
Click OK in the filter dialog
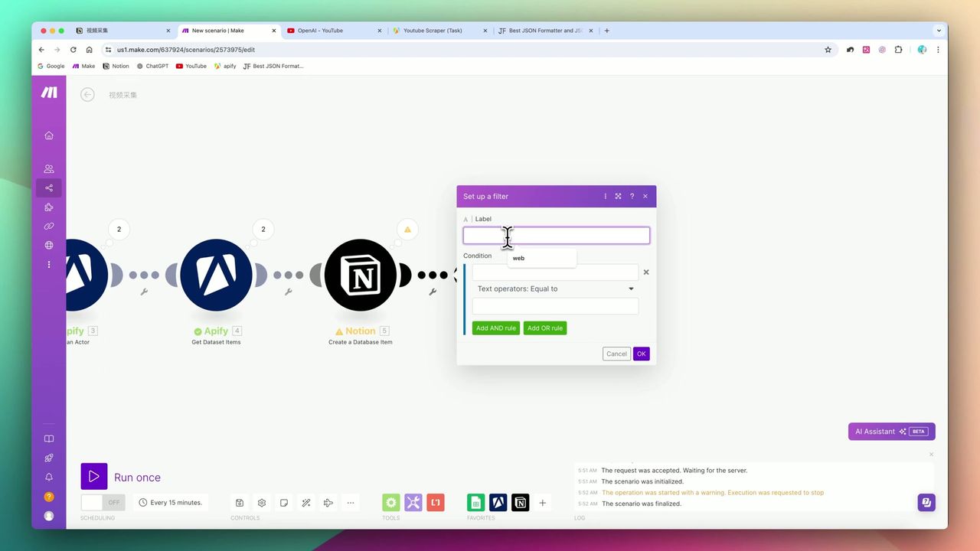(641, 354)
